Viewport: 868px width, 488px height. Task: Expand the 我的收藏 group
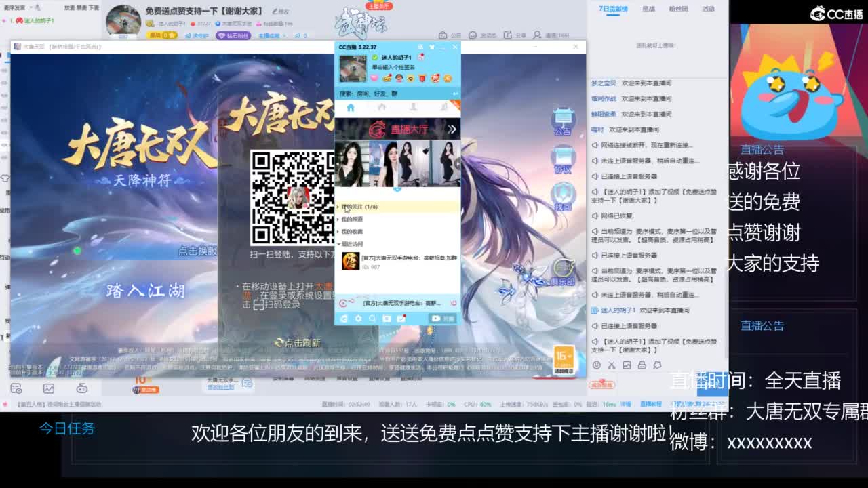coord(397,231)
